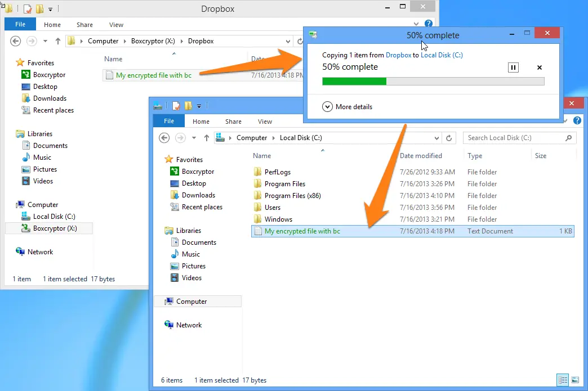Go forward in Local Disk window
The height and width of the screenshot is (391, 588).
pyautogui.click(x=180, y=138)
